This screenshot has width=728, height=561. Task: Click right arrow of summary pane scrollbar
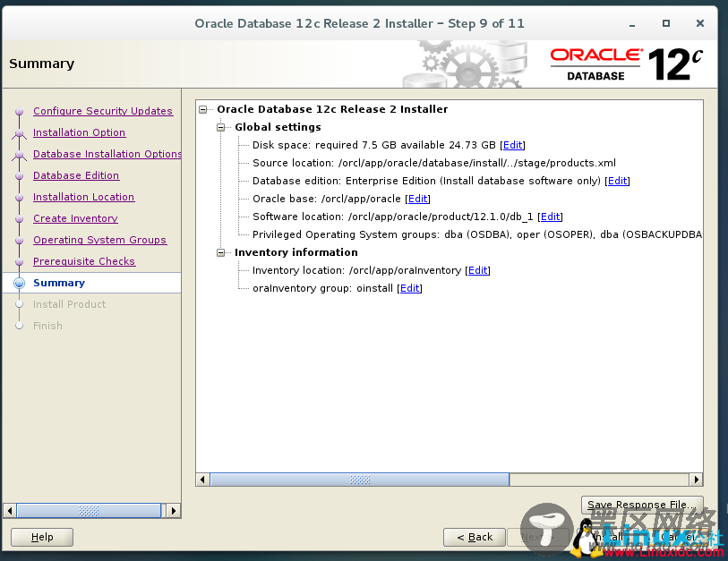click(696, 480)
